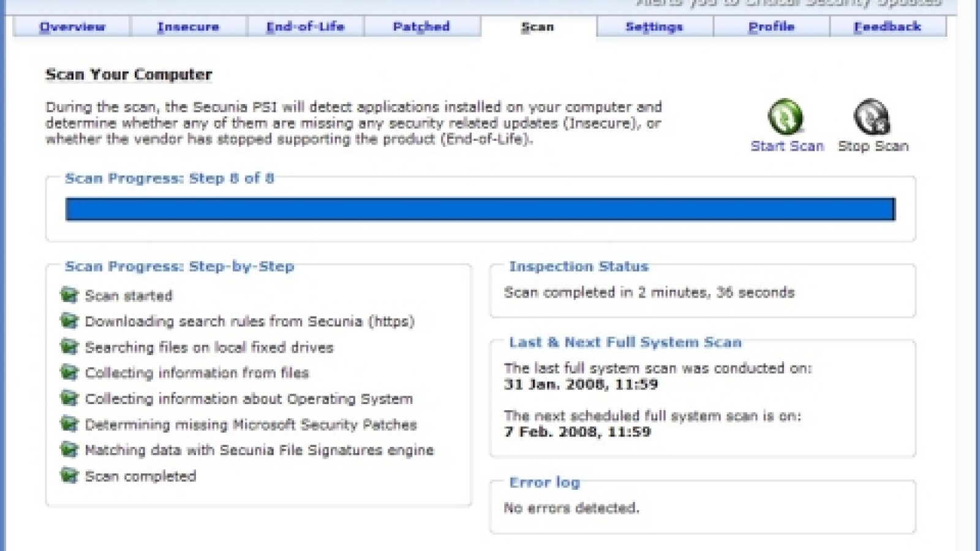
Task: Click the blue scan progress bar
Action: [x=480, y=209]
